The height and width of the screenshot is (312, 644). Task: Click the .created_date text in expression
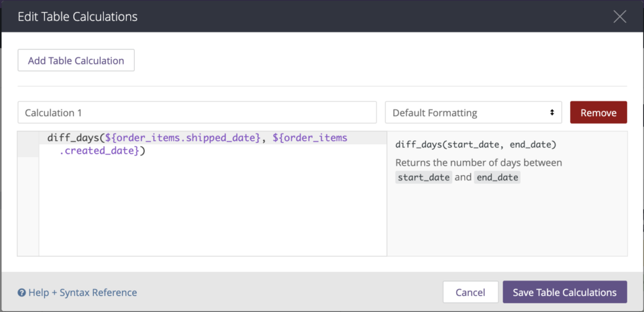click(x=99, y=151)
